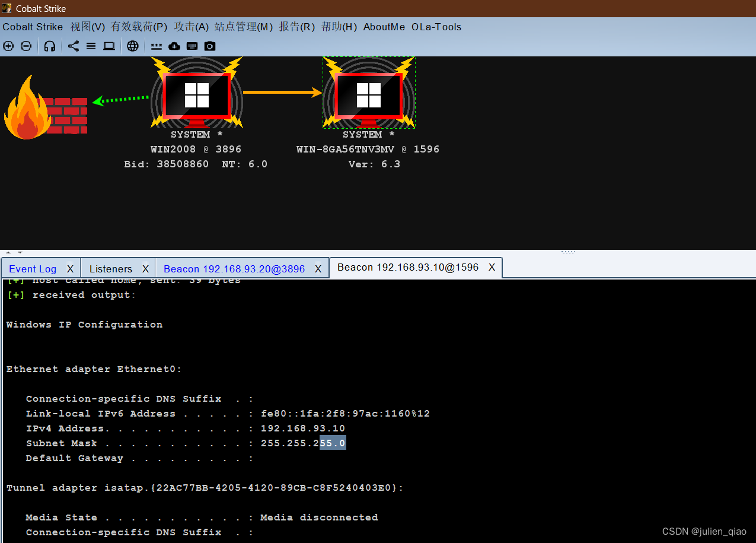
Task: Click the connect to team server plus icon
Action: (x=8, y=46)
